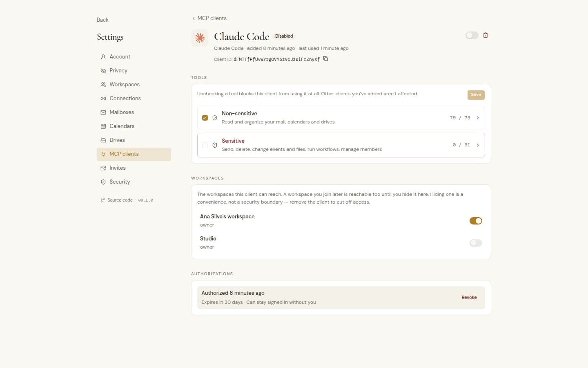Click the Mailboxes envelope icon
Viewport: 588px width, 368px height.
[103, 112]
